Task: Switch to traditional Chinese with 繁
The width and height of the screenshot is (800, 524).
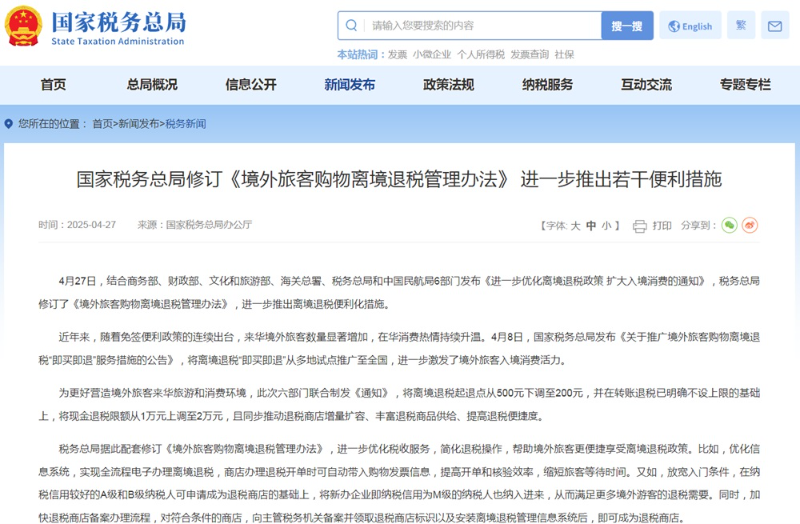Action: 741,25
